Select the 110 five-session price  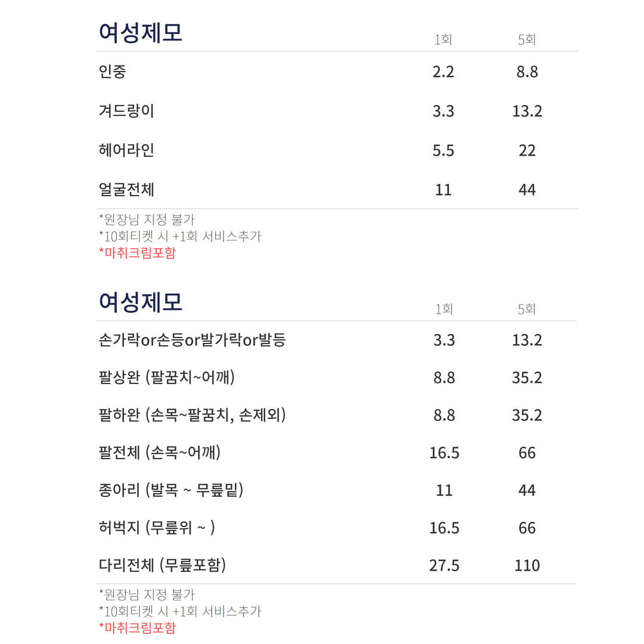point(527,566)
